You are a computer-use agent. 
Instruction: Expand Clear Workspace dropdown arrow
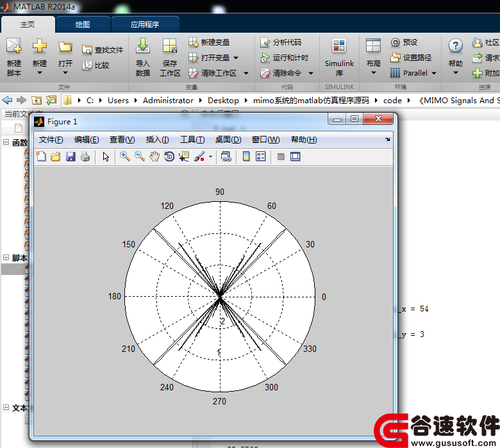246,73
